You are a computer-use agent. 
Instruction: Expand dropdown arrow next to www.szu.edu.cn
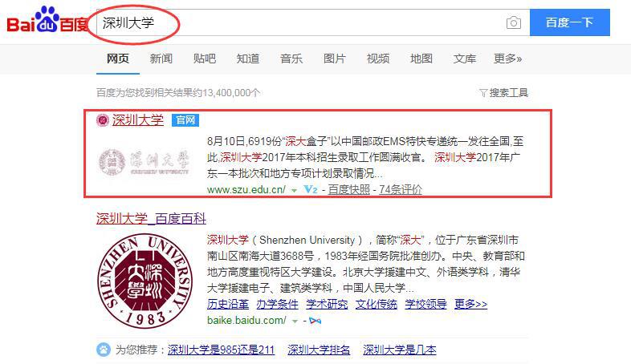(295, 190)
